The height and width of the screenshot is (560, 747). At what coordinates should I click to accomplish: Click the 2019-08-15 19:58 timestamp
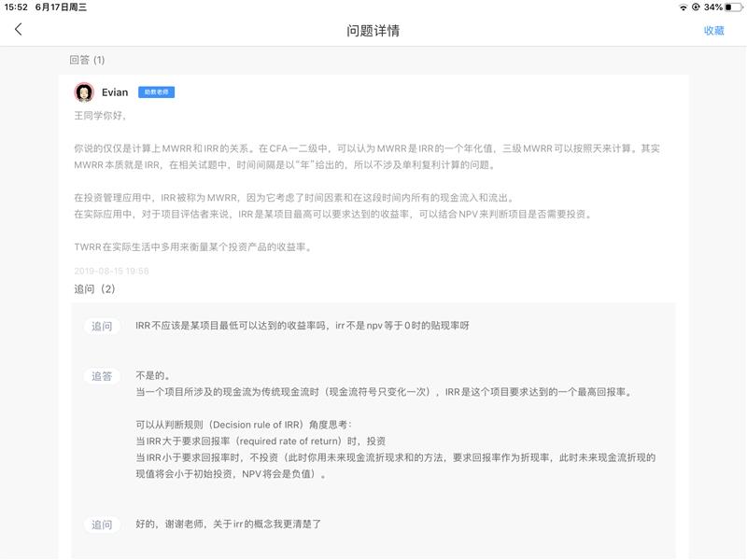click(111, 271)
